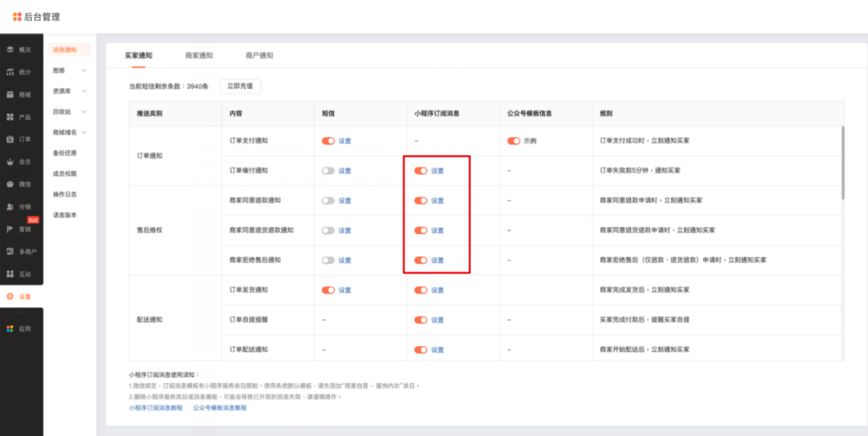Click the 设置 gear icon in sidebar

pos(10,296)
